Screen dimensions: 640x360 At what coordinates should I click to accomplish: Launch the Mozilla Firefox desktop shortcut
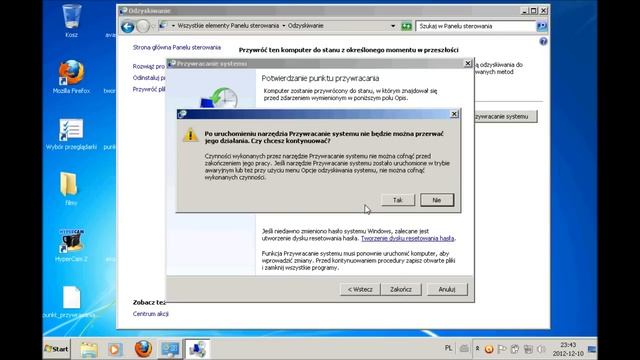(x=71, y=77)
